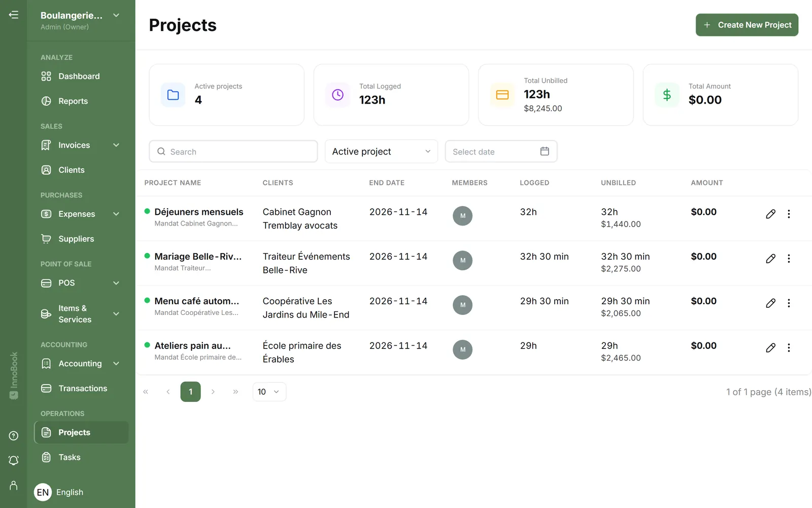Click Create New Project button
Image resolution: width=812 pixels, height=508 pixels.
(747, 25)
